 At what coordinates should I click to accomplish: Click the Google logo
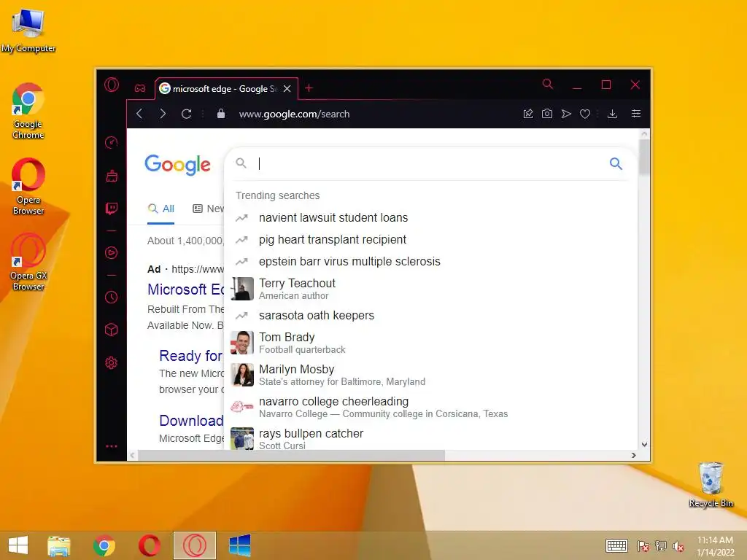178,165
